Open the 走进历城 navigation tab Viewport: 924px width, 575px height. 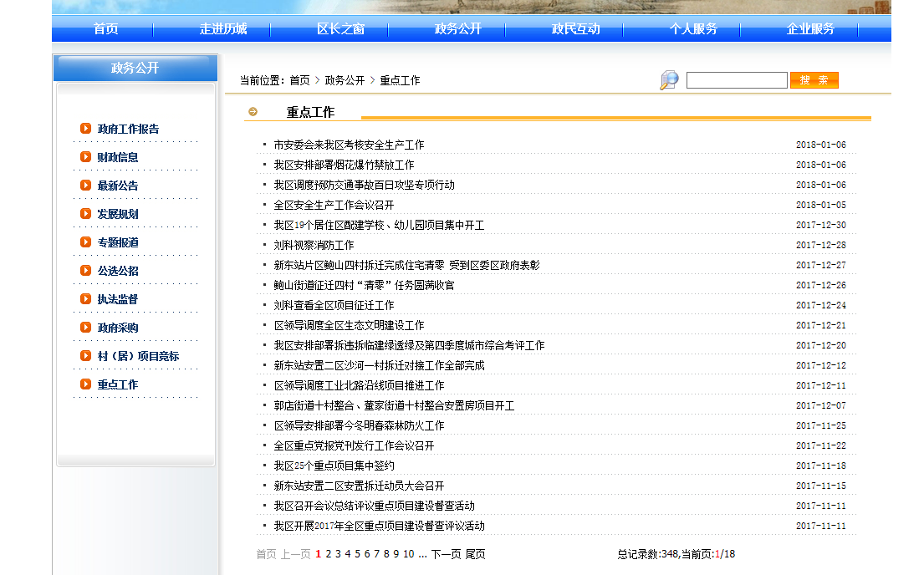tap(223, 29)
